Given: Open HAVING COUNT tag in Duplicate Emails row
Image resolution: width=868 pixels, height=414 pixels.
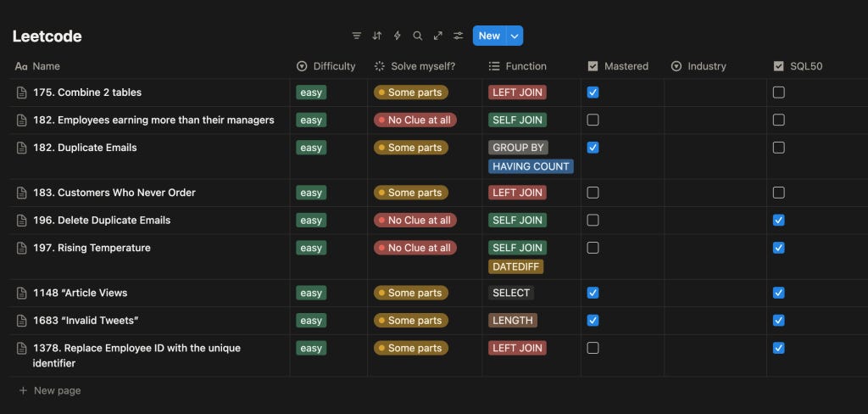Looking at the screenshot, I should pyautogui.click(x=531, y=167).
